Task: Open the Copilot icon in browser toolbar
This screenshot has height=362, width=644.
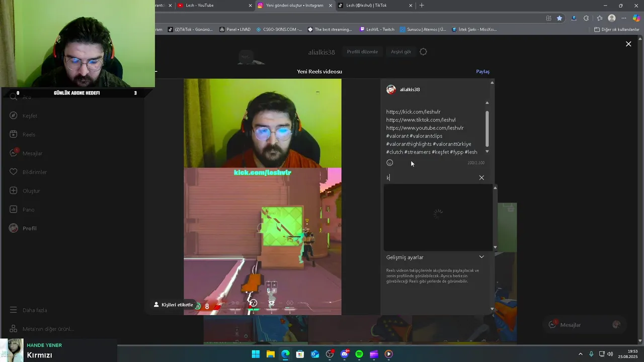Action: tap(636, 18)
